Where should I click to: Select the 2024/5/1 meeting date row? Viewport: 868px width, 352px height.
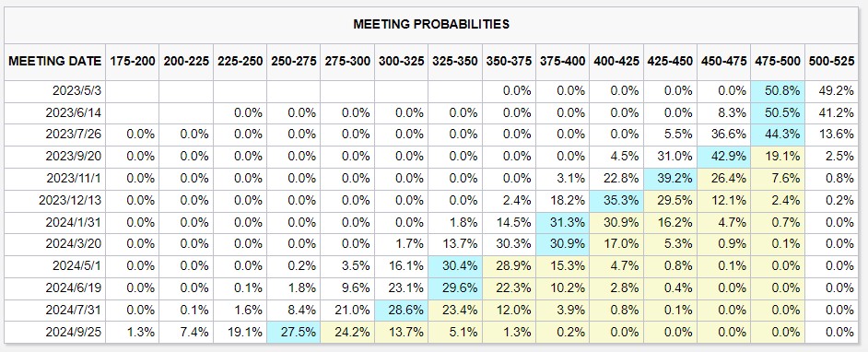431,266
